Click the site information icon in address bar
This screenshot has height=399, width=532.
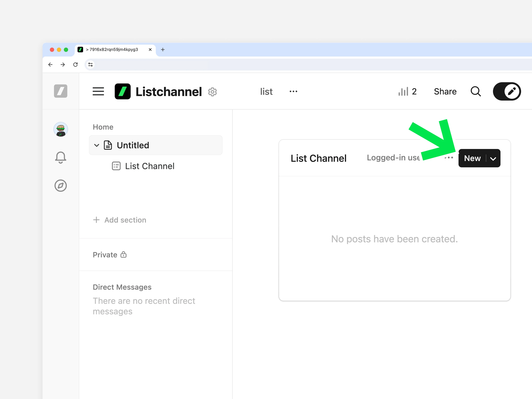coord(90,64)
